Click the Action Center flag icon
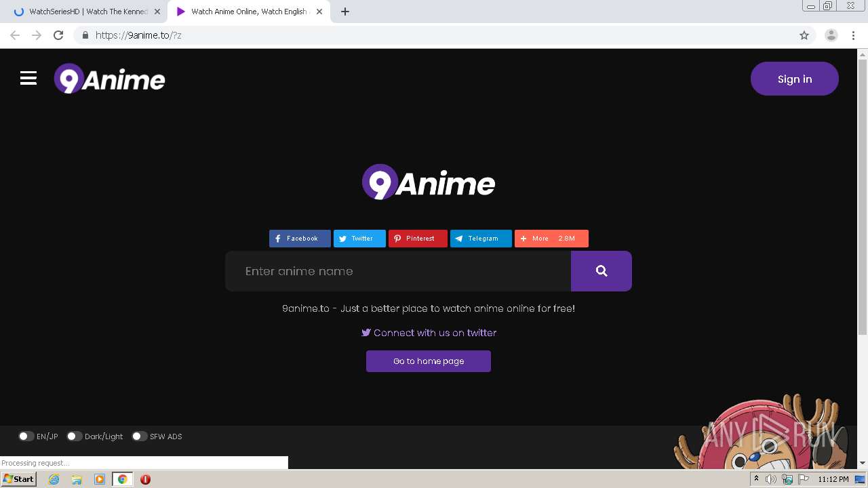 coord(804,479)
